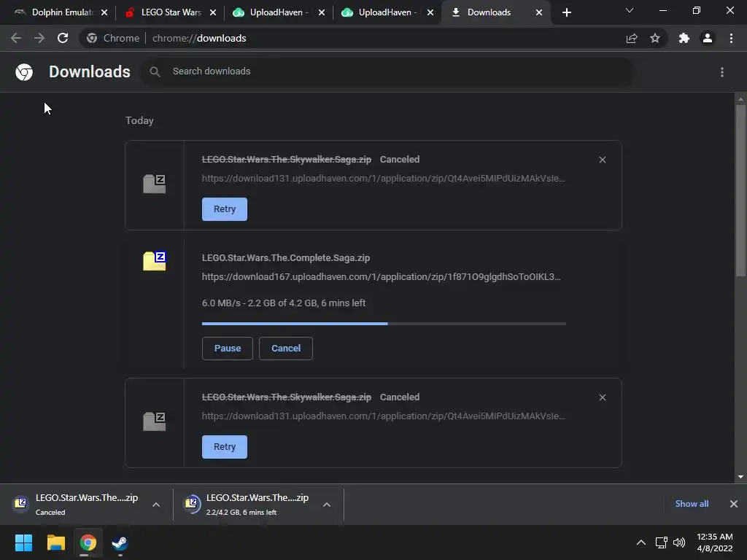Open the network tray icon

(x=661, y=542)
